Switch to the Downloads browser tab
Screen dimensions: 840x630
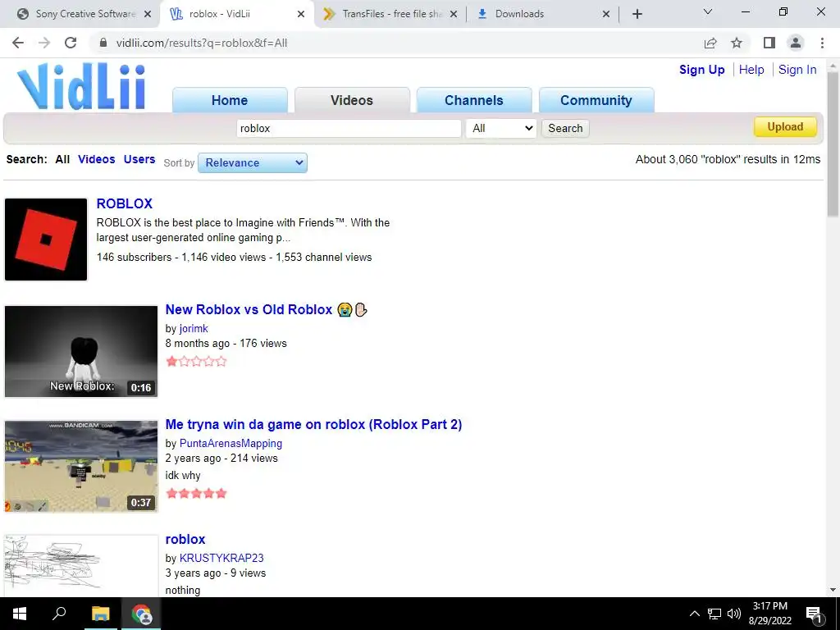(x=541, y=14)
